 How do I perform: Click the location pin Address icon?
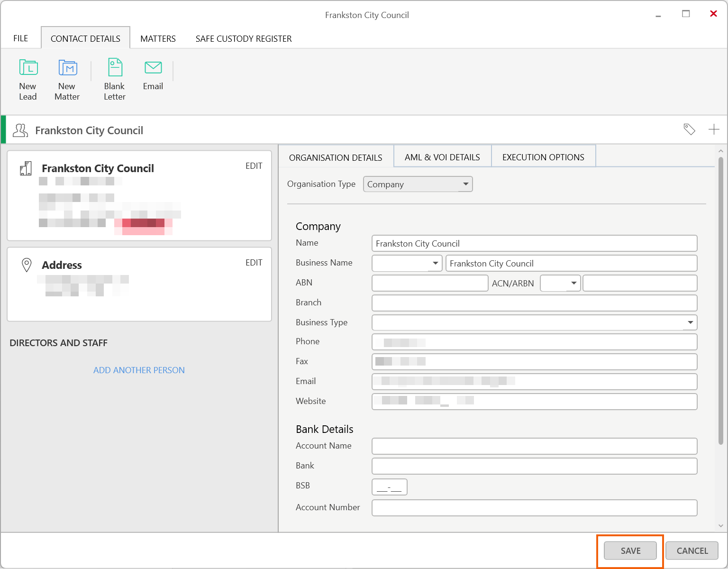[27, 265]
